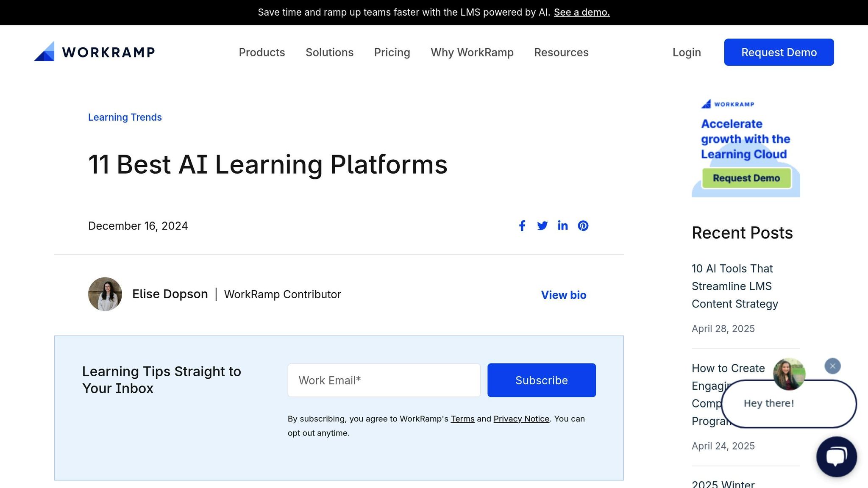Click the green Request Demo ad button
The width and height of the screenshot is (868, 488).
(x=746, y=178)
